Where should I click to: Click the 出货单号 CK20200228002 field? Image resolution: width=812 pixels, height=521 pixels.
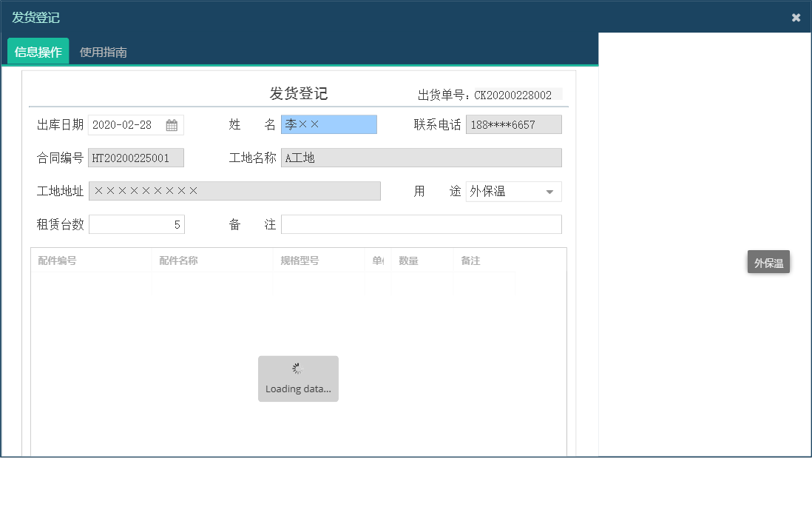[518, 95]
